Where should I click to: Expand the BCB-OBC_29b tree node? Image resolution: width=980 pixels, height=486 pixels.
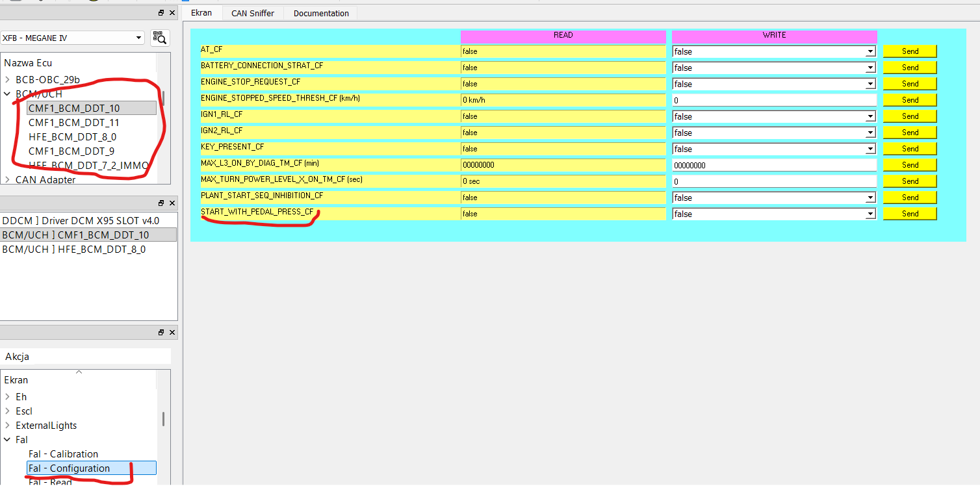coord(7,80)
